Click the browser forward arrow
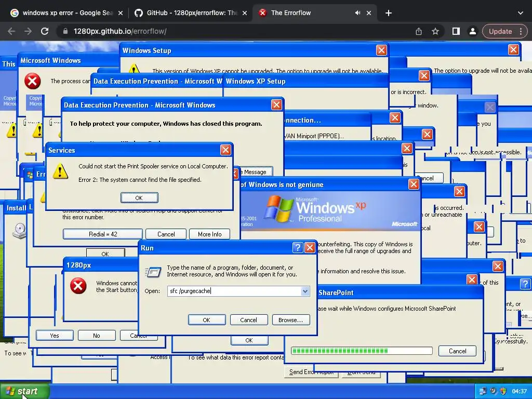The height and width of the screenshot is (399, 532). tap(28, 31)
